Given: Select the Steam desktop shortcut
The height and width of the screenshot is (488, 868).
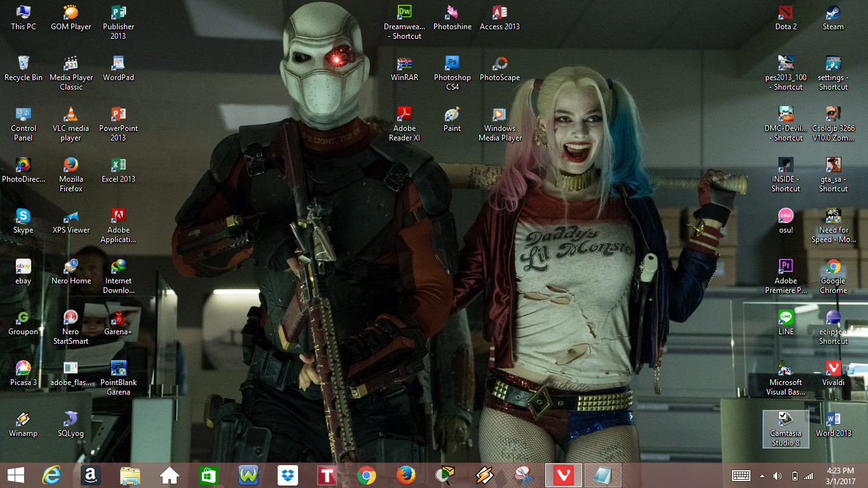Looking at the screenshot, I should pos(834,18).
